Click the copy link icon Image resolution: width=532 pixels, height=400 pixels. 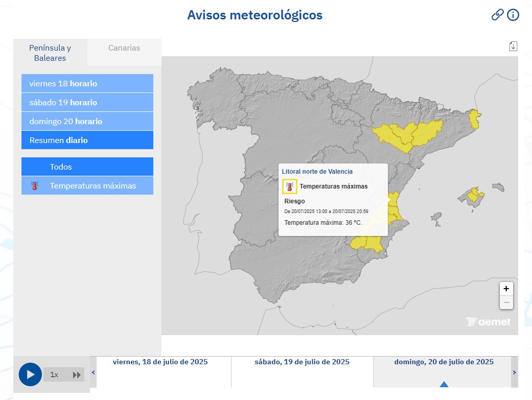coord(497,15)
